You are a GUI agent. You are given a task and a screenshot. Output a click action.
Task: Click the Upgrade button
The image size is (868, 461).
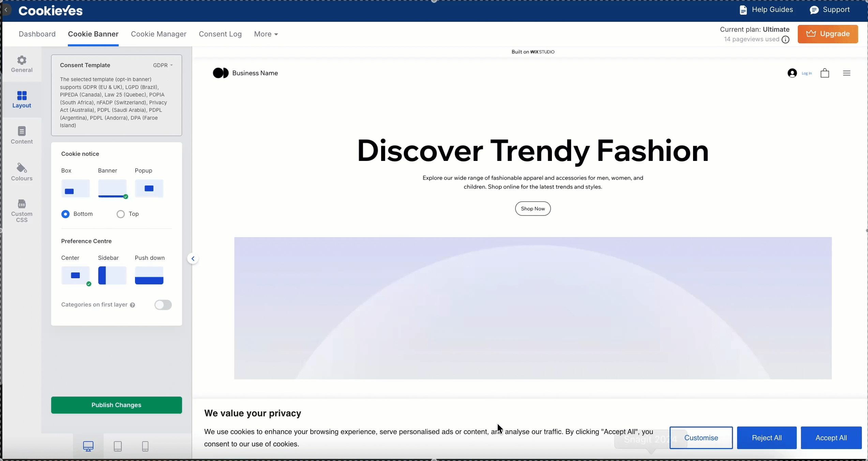(827, 34)
